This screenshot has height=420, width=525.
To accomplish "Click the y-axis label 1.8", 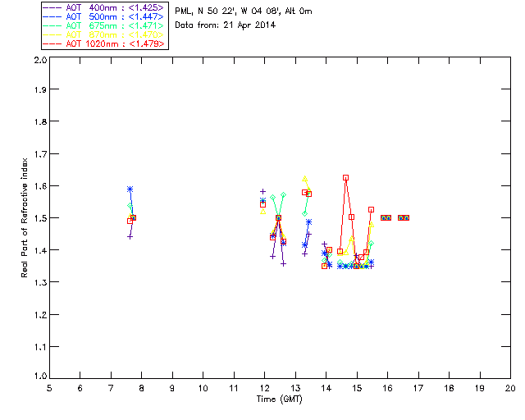I will tap(40, 121).
